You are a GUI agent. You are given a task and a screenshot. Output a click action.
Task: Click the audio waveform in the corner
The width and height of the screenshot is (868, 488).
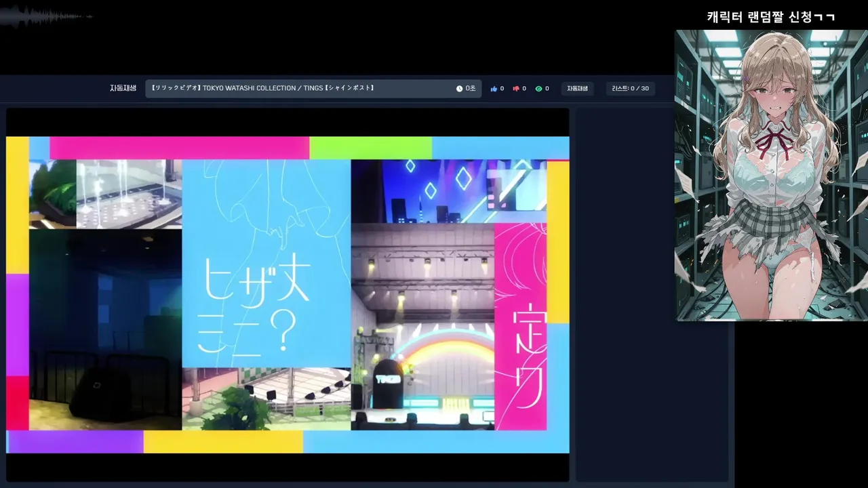46,16
